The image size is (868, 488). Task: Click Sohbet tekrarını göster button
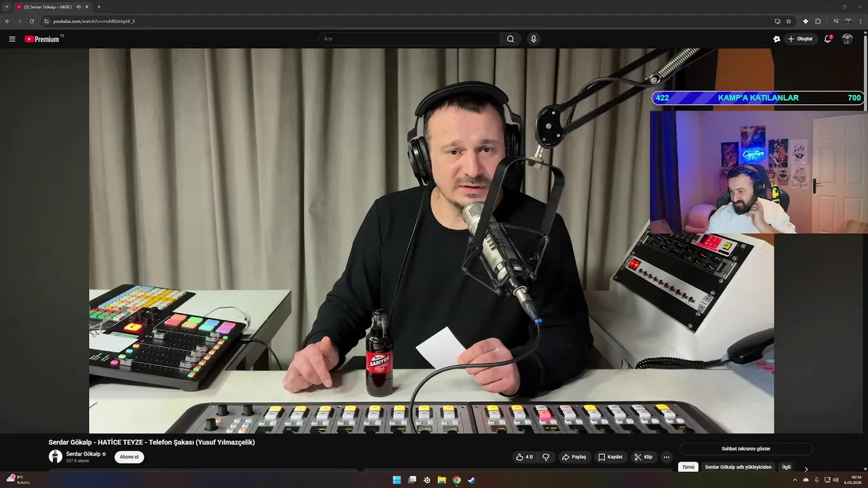pyautogui.click(x=746, y=449)
